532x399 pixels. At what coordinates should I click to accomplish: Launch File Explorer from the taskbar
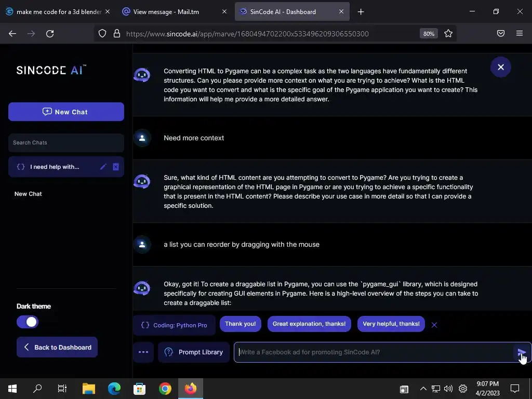89,389
